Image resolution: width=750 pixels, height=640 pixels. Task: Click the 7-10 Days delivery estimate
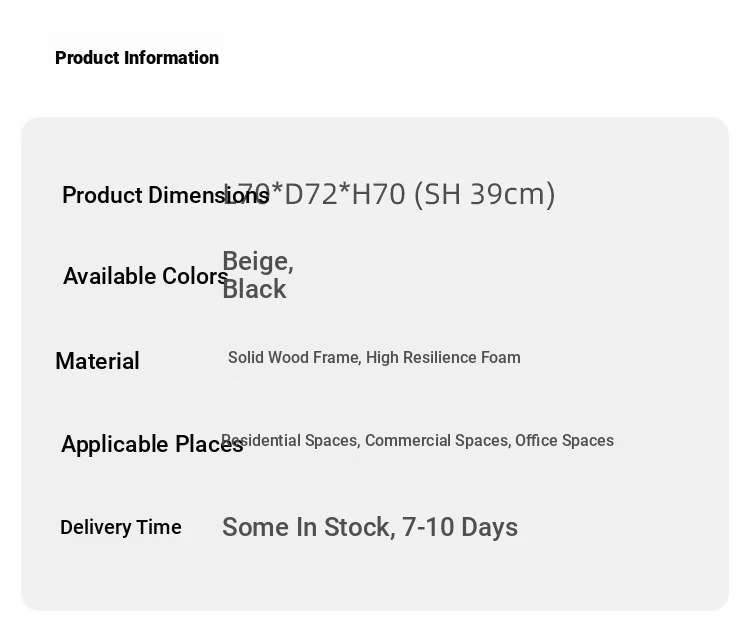460,527
